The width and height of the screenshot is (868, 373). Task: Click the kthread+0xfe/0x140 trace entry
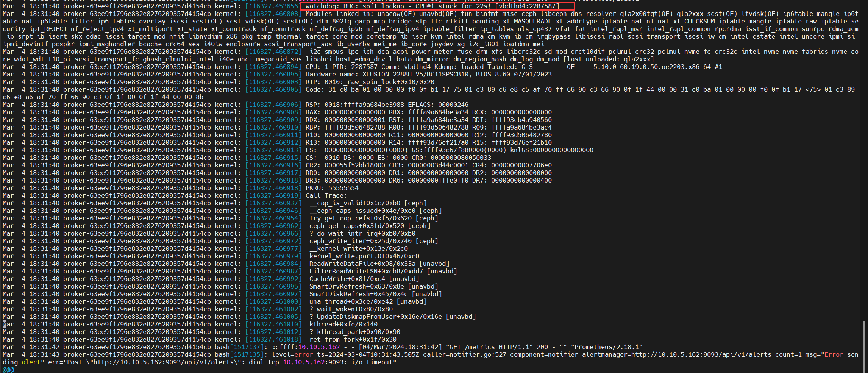(x=343, y=324)
